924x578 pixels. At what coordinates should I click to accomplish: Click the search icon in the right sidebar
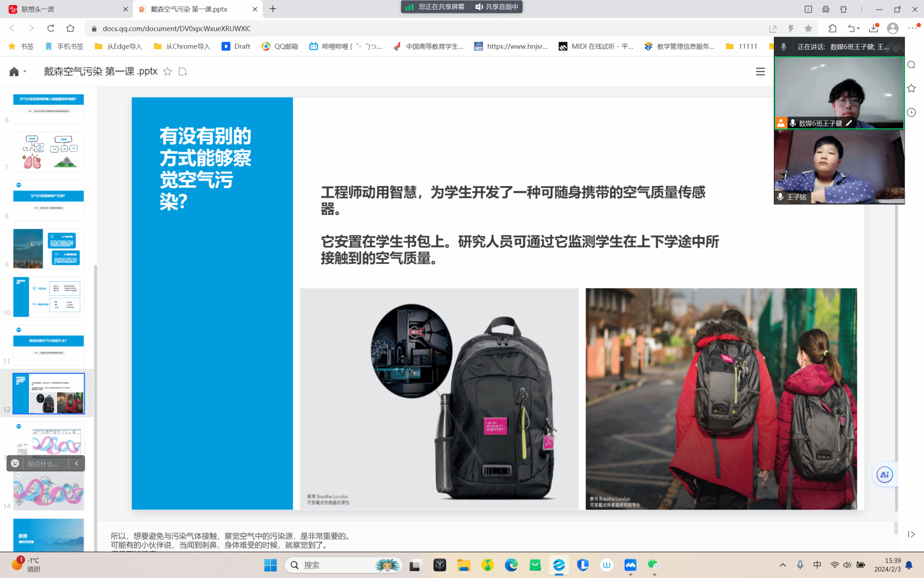coord(911,65)
